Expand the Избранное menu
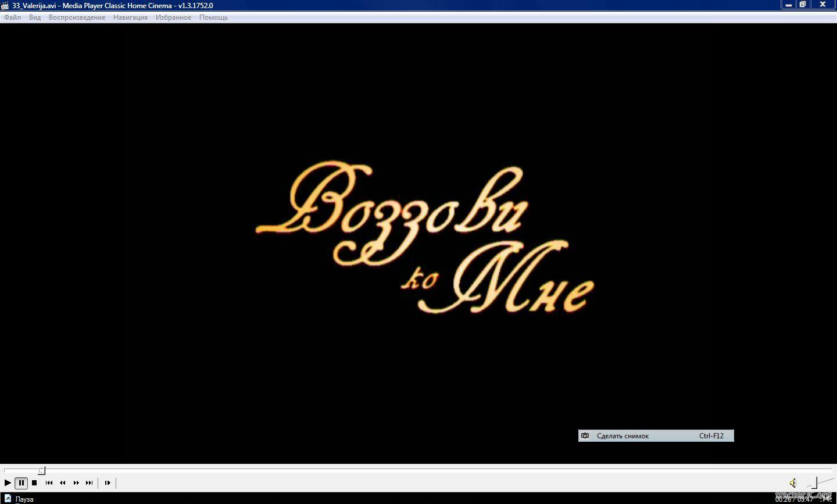This screenshot has height=504, width=837. coord(173,17)
